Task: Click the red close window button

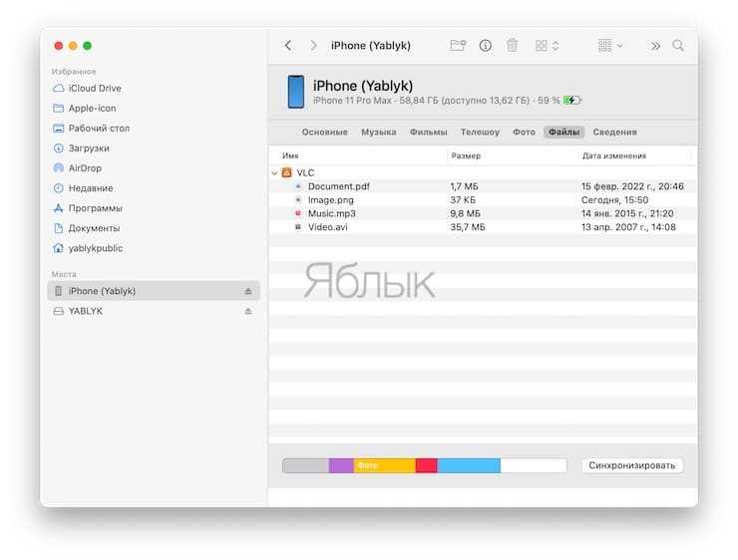Action: point(59,46)
